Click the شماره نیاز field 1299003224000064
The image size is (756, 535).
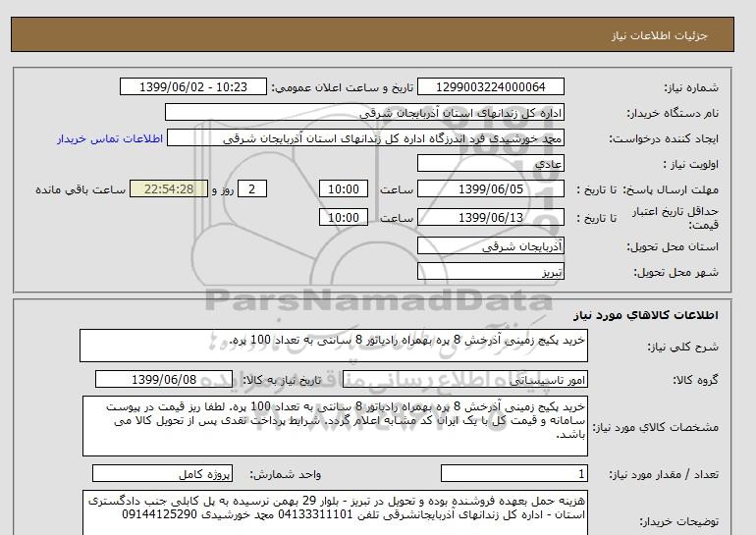coord(490,87)
